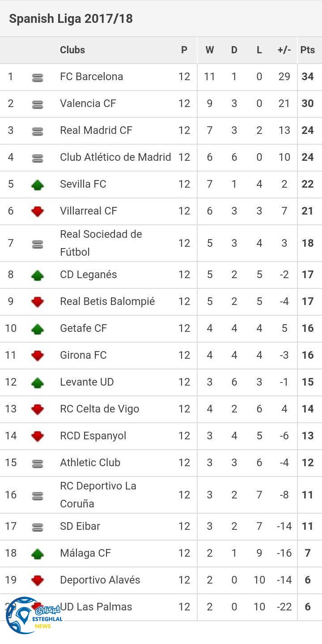Click the unchanged position icon beside Athletic Club

[x=38, y=464]
